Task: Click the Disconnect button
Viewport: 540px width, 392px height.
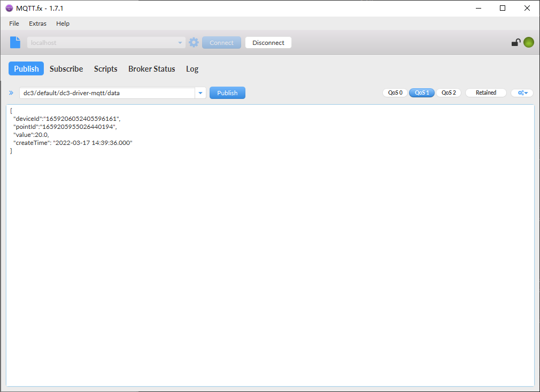Action: click(x=268, y=43)
